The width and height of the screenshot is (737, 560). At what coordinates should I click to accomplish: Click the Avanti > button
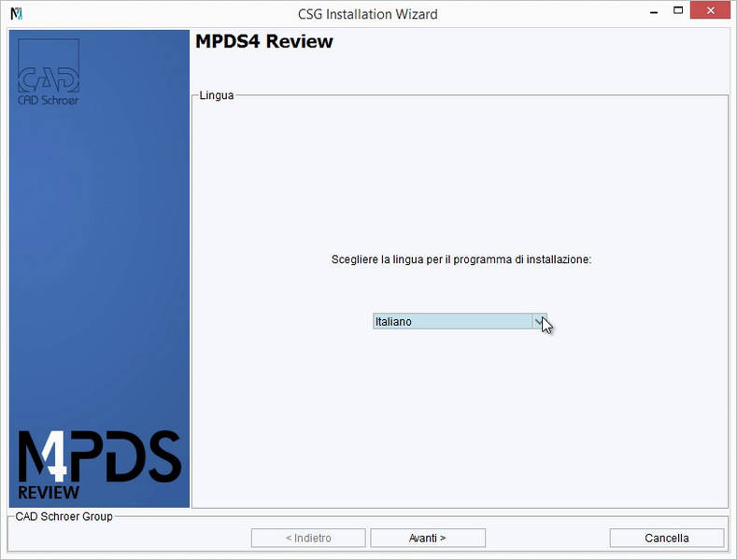[x=428, y=538]
